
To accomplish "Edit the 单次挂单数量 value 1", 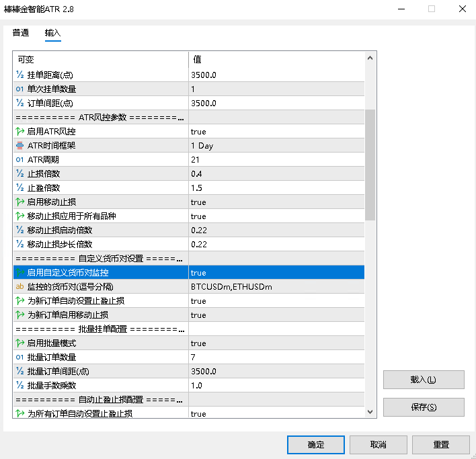I will 276,89.
